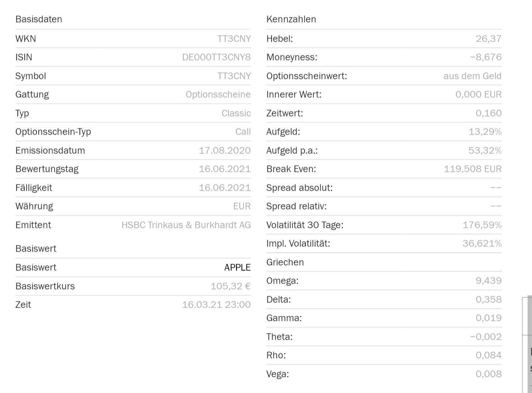Select the Aufgeld p.a. value 53,32%
Image resolution: width=532 pixels, height=393 pixels.
pos(485,151)
